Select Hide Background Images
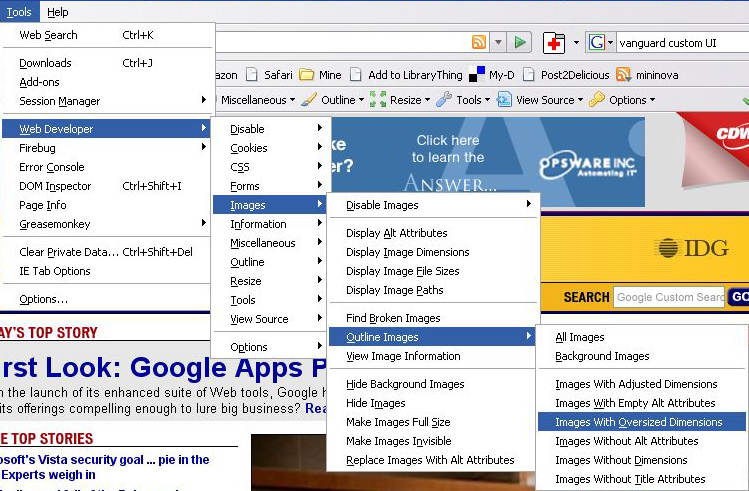The height and width of the screenshot is (491, 749). point(433,384)
